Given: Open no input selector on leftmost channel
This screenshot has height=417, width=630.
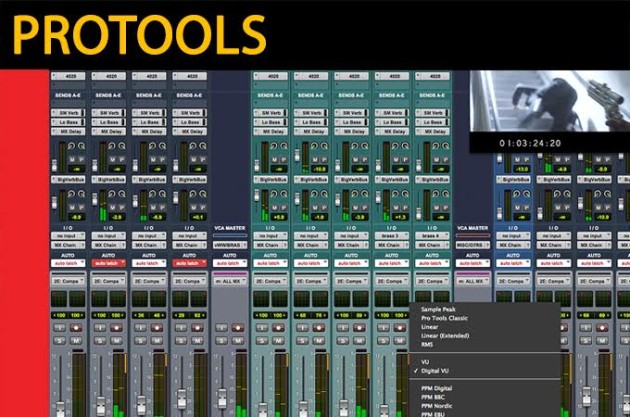Looking at the screenshot, I should (x=68, y=236).
